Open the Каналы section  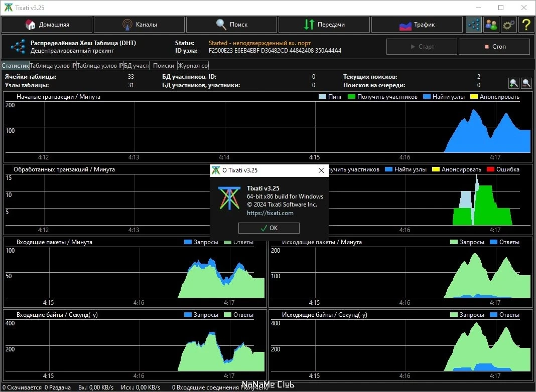click(140, 25)
